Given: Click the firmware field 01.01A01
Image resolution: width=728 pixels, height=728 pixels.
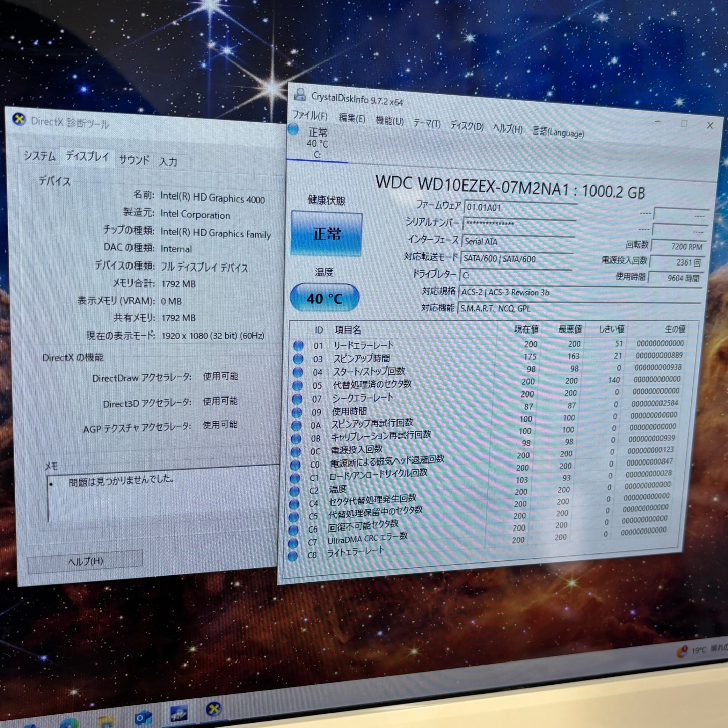Looking at the screenshot, I should [520, 208].
